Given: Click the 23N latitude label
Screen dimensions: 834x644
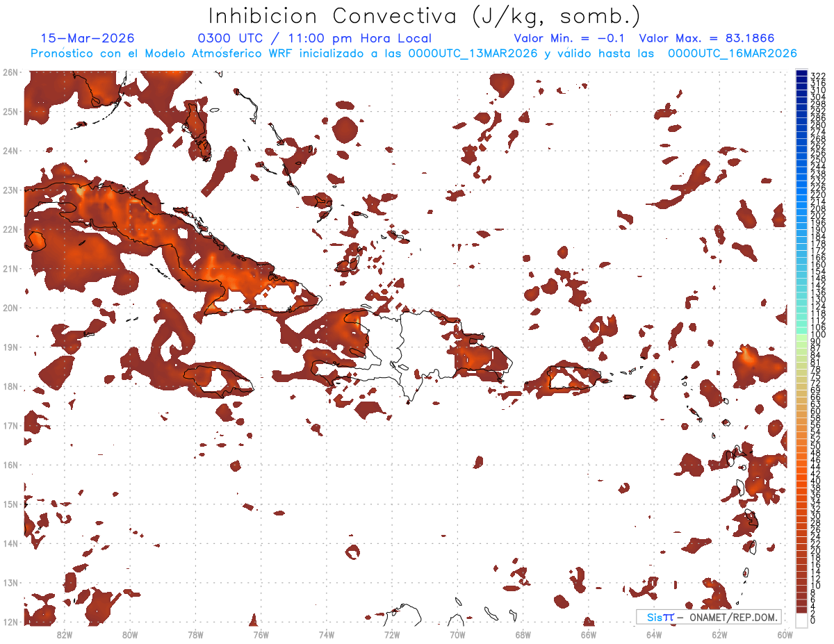Looking at the screenshot, I should pyautogui.click(x=10, y=190).
